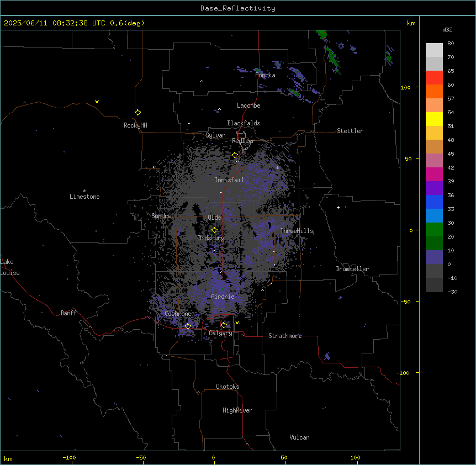Select the blue 36 dBZ legend swatch
476x465 pixels.
coord(434,202)
